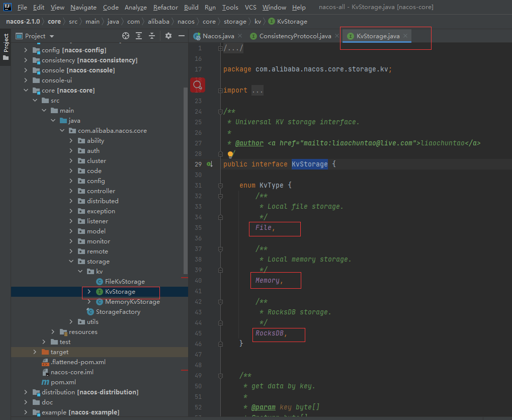Fold the KvType enum on line 31
Screen dimensions: 512x420
(x=220, y=186)
